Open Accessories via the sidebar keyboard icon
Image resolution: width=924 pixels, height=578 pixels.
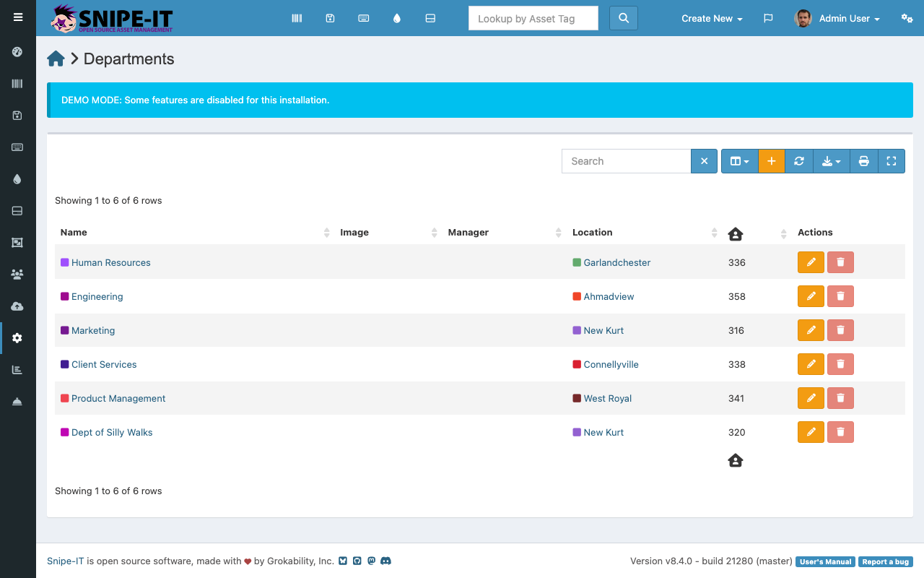17,147
